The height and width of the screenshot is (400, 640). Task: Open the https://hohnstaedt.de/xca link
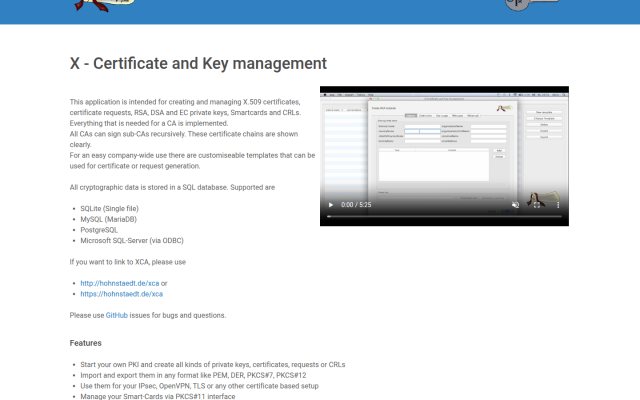pos(121,294)
